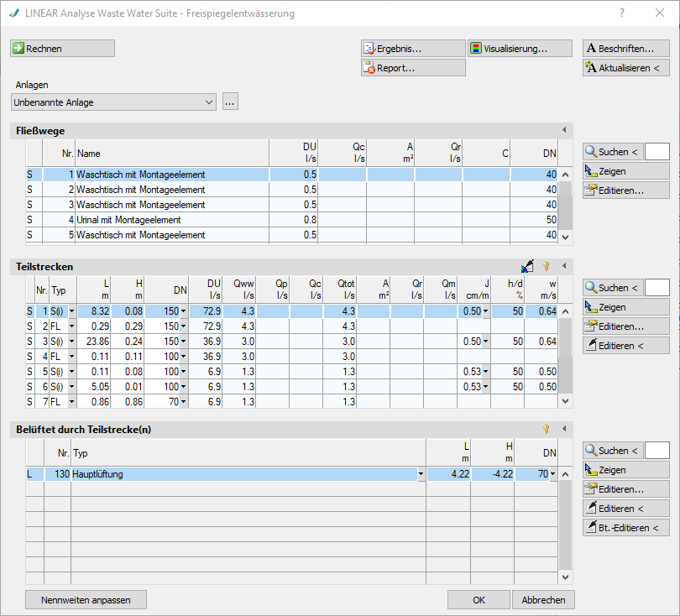Click the Rechnen calculate button
Viewport: 680px width, 616px height.
click(x=62, y=48)
